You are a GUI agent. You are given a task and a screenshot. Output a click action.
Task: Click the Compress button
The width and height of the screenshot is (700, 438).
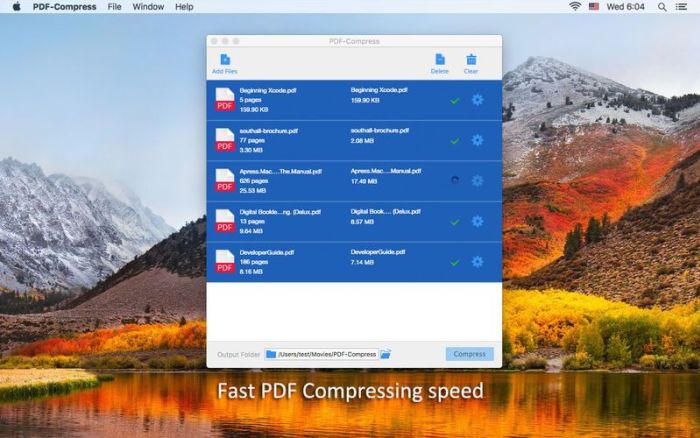tap(470, 354)
